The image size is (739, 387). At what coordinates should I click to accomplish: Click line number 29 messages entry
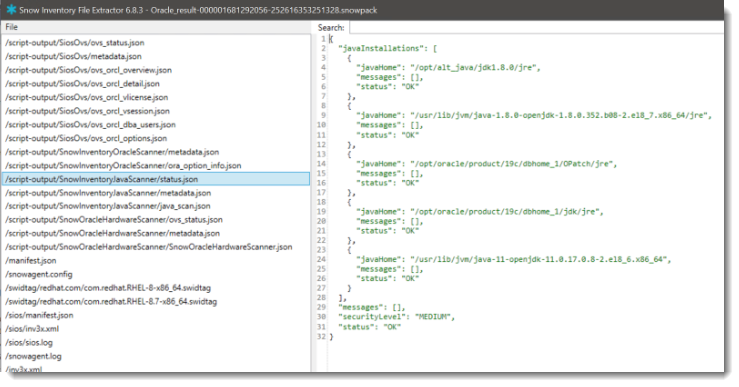[x=371, y=307]
